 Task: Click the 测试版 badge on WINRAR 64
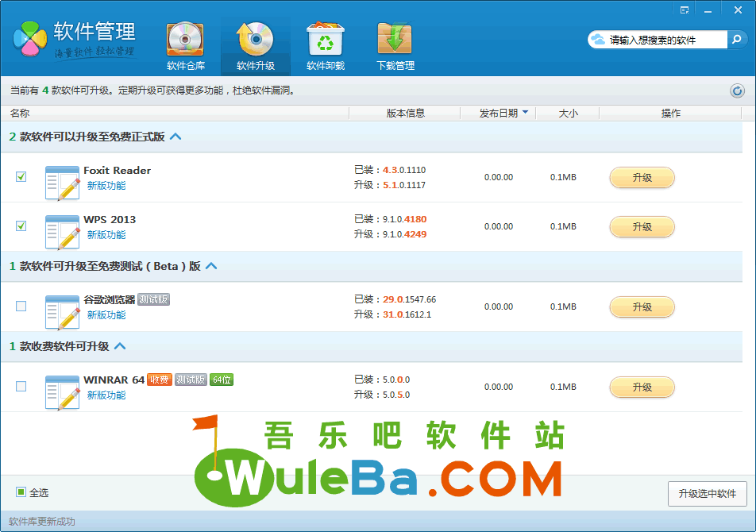pos(191,380)
